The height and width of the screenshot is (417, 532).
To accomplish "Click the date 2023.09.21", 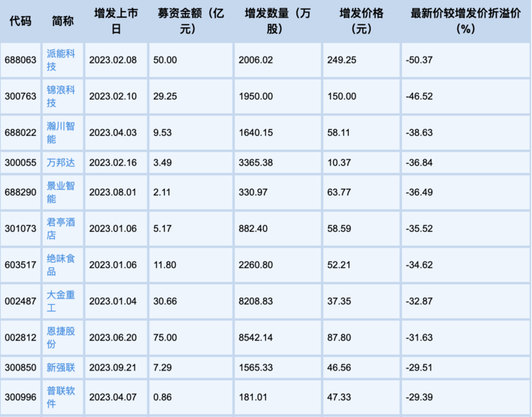I will 113,368.
